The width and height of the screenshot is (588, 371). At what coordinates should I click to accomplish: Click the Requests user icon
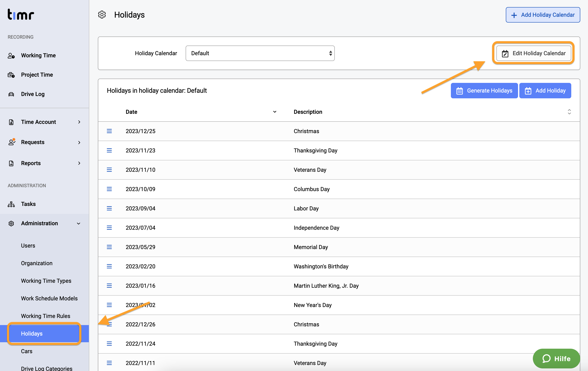(x=12, y=142)
